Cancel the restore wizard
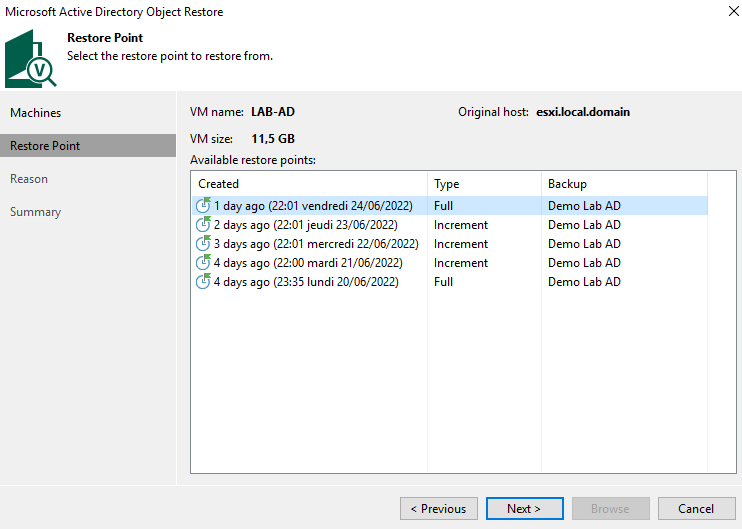 click(696, 509)
